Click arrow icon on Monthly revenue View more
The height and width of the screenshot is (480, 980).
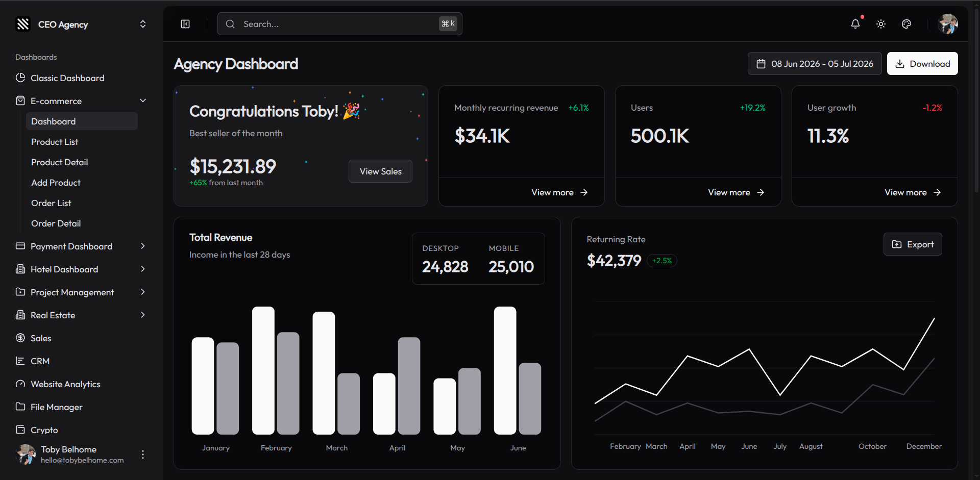pyautogui.click(x=584, y=192)
